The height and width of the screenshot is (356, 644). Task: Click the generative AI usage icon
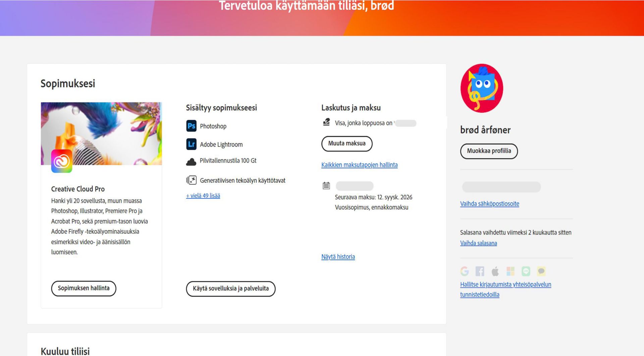pyautogui.click(x=191, y=180)
